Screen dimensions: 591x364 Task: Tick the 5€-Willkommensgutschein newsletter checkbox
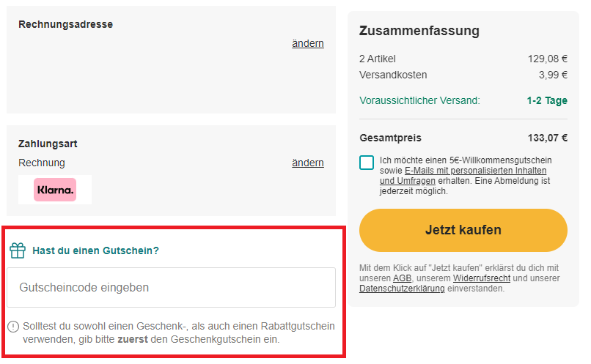point(367,162)
